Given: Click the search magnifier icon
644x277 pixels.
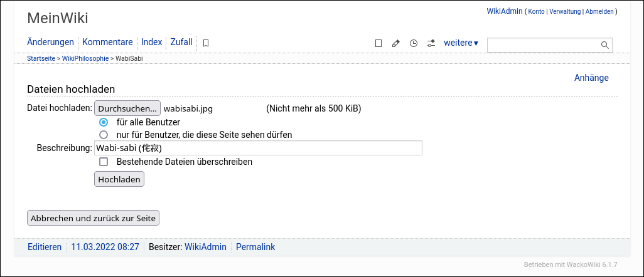Looking at the screenshot, I should (604, 45).
